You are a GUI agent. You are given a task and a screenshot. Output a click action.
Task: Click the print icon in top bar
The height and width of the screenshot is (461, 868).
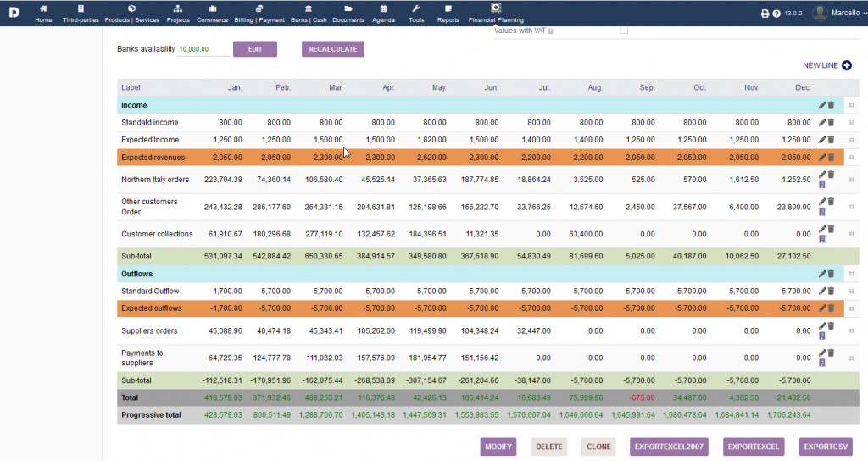pyautogui.click(x=765, y=14)
